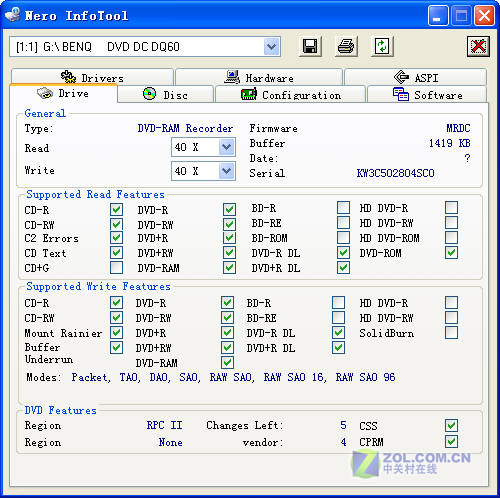Screen dimensions: 500x498
Task: Toggle the Mount Rainier write checkbox
Action: coord(116,332)
